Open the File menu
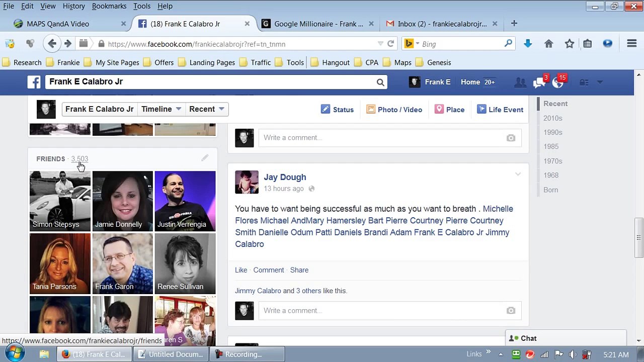Viewport: 644px width, 362px height. click(x=9, y=6)
